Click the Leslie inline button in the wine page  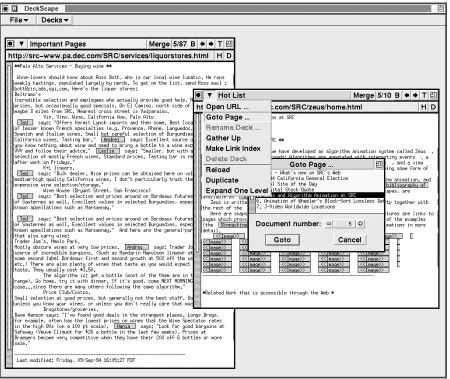point(108,151)
